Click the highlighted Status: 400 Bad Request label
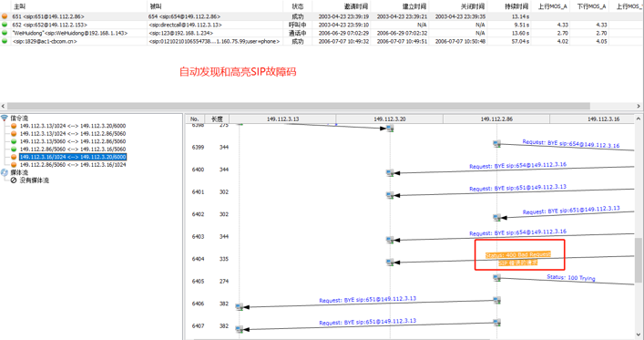This screenshot has height=340, width=644. 518,255
